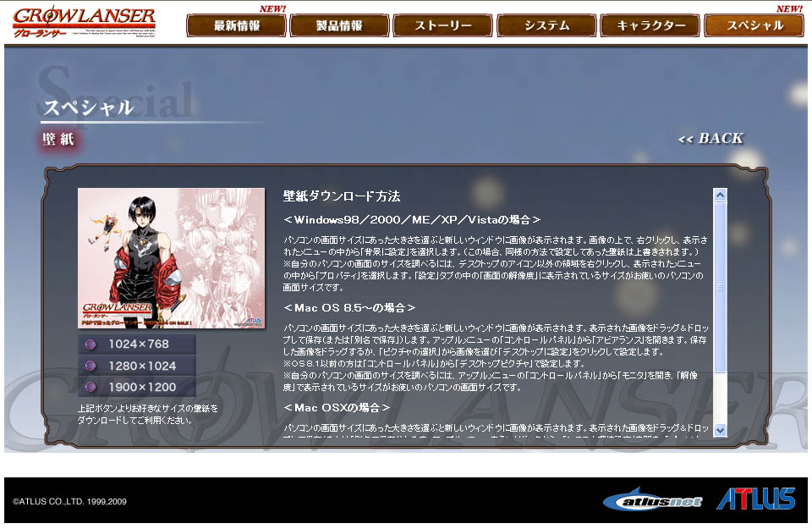Click the ©ATLUS CO.,LTD. 1999,2009 copyright text
The image size is (812, 529).
point(69,502)
